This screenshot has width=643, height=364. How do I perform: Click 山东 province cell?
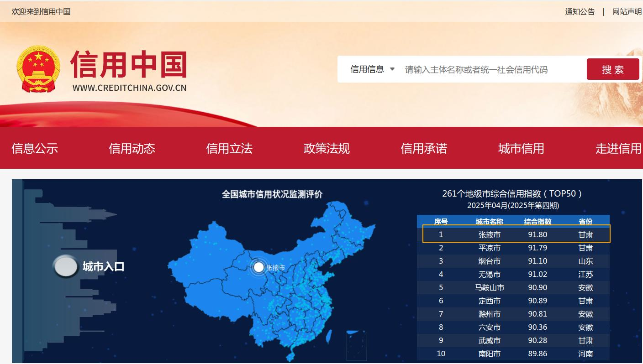[x=586, y=261]
